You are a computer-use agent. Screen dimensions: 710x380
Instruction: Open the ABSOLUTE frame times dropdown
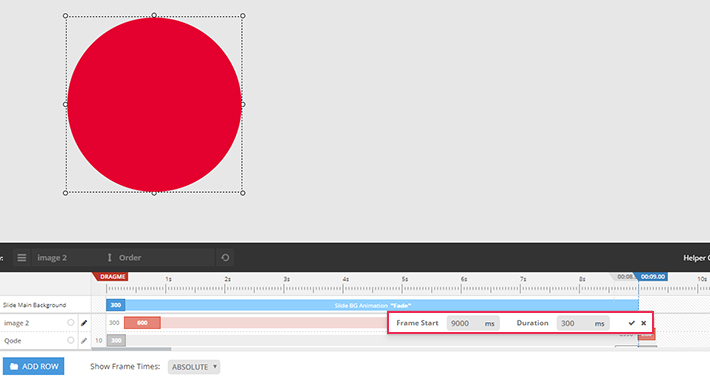point(194,367)
